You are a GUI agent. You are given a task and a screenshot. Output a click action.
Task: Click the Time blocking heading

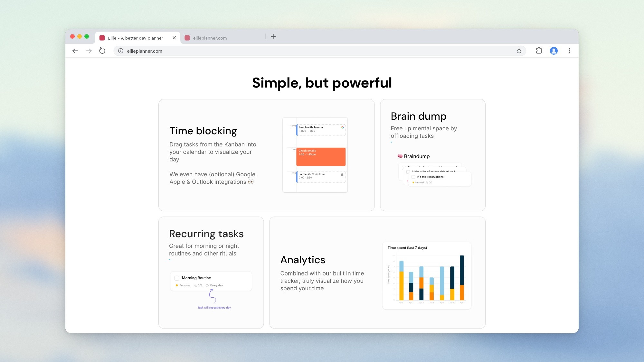(x=203, y=131)
